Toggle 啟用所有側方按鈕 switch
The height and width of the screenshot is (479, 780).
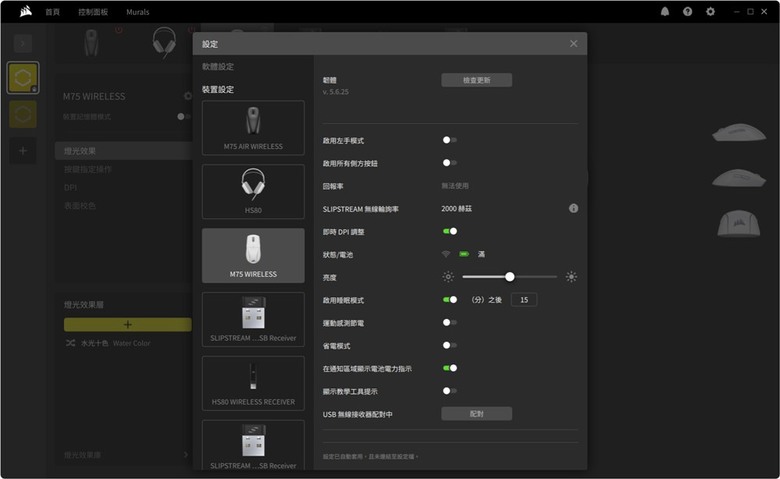[x=450, y=163]
